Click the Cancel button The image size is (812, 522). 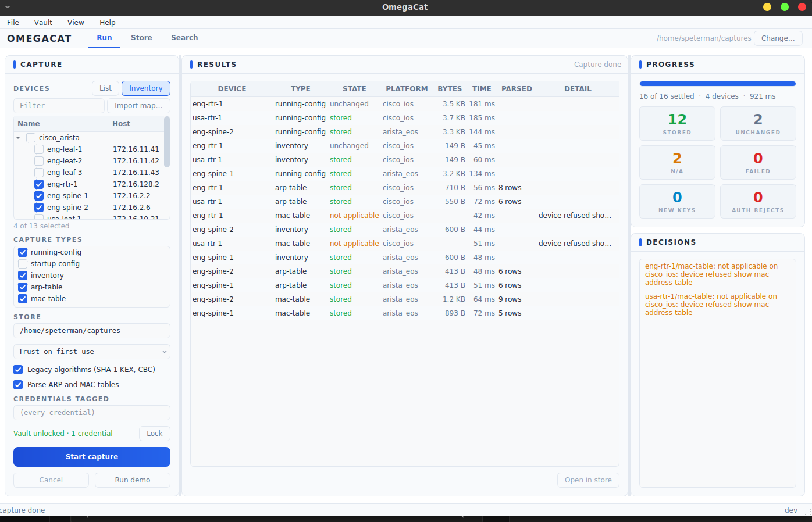coord(51,480)
